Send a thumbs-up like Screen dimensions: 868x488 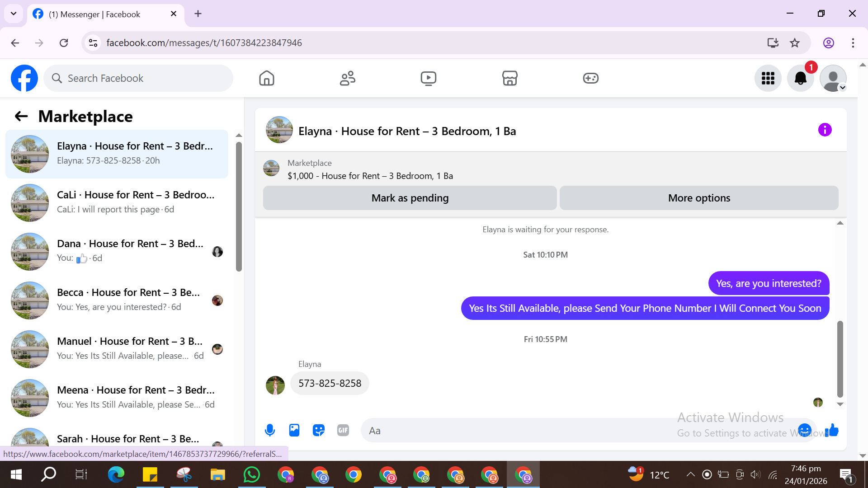click(x=832, y=430)
